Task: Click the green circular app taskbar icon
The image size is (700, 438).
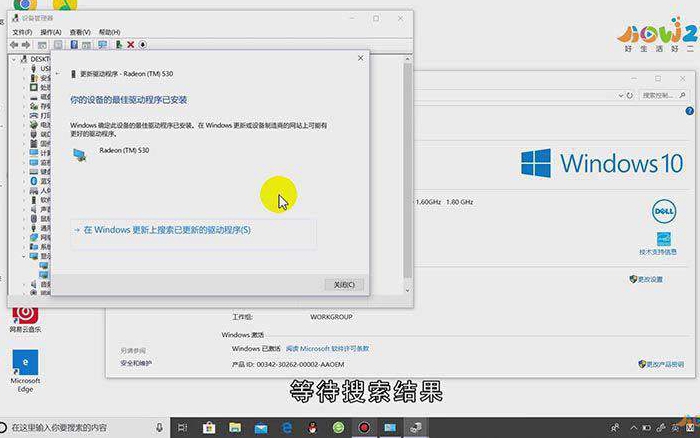Action: tap(338, 428)
